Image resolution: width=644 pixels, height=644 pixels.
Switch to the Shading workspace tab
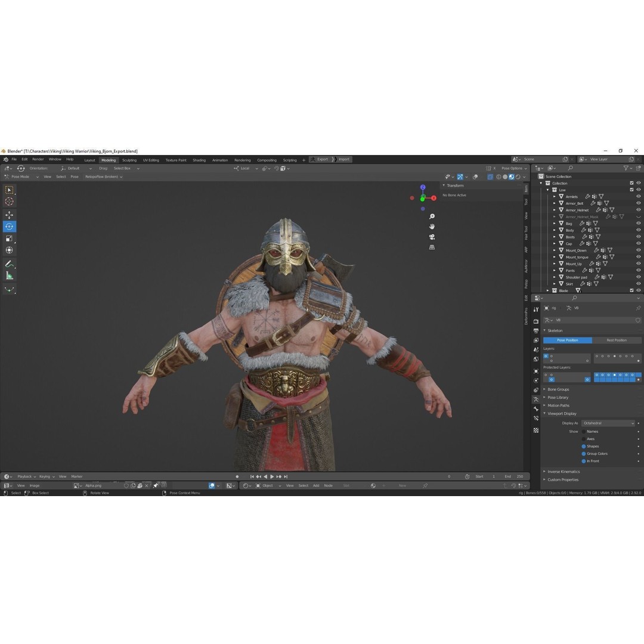coord(199,160)
